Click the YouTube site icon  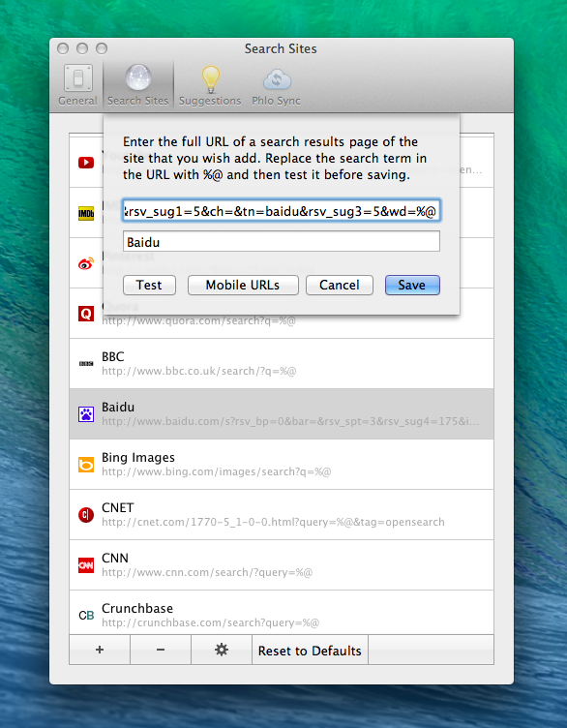click(x=86, y=163)
